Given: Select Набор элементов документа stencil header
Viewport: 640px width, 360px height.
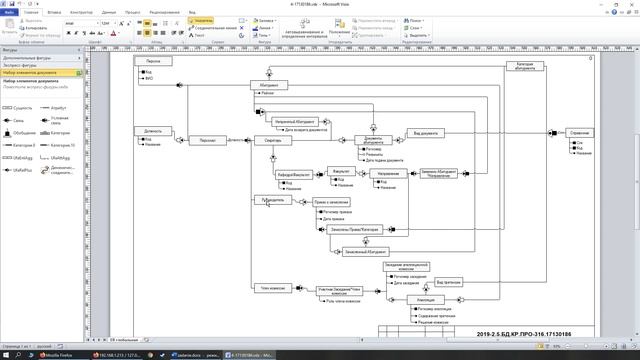Looking at the screenshot, I should point(41,73).
